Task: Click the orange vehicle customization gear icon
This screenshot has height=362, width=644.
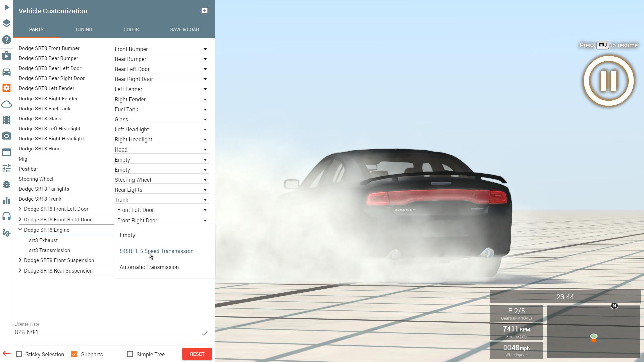Action: 7,88
